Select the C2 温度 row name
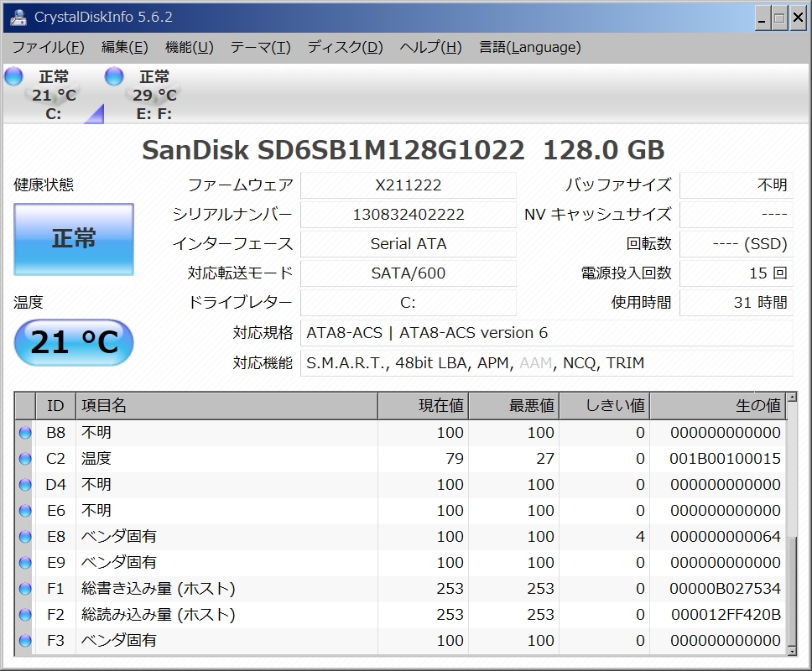The width and height of the screenshot is (812, 671). [96, 459]
